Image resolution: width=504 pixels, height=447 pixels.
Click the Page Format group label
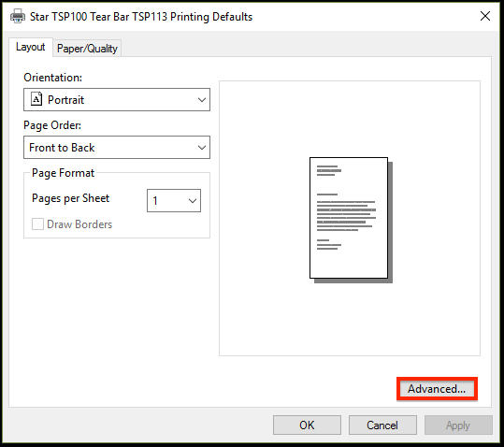point(63,173)
